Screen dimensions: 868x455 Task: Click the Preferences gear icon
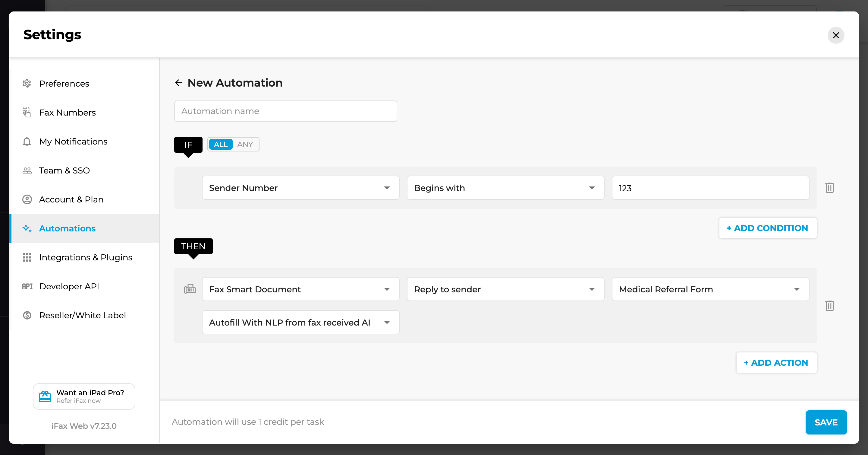(x=27, y=83)
